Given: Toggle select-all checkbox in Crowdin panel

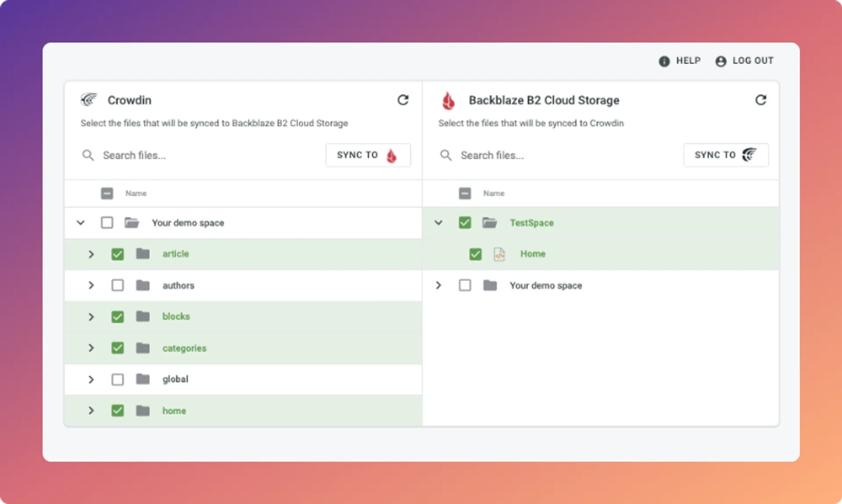Looking at the screenshot, I should 107,193.
